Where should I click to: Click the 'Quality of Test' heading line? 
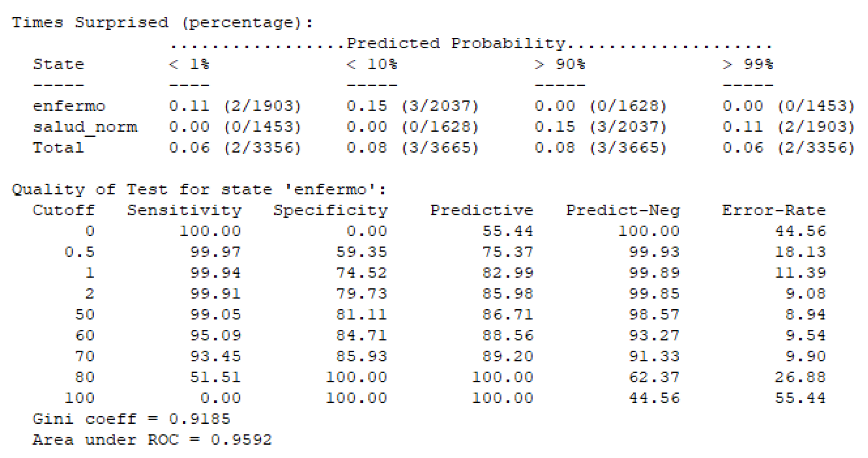pyautogui.click(x=199, y=189)
